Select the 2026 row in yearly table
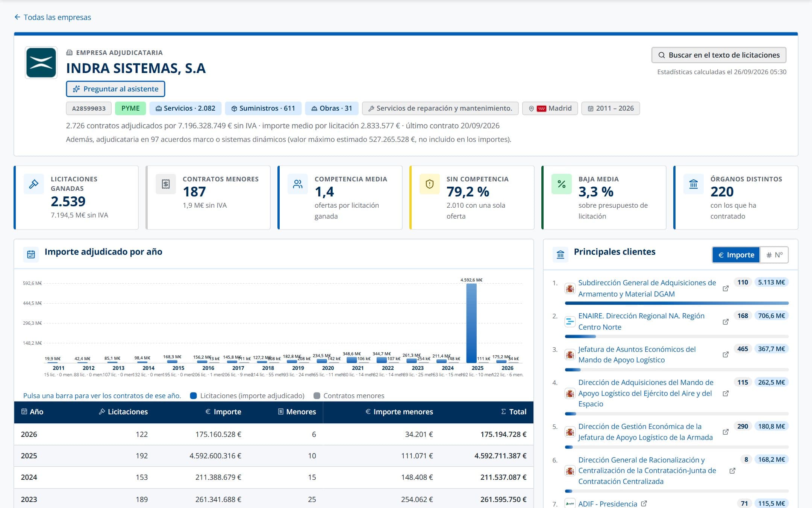812x508 pixels. click(x=274, y=434)
